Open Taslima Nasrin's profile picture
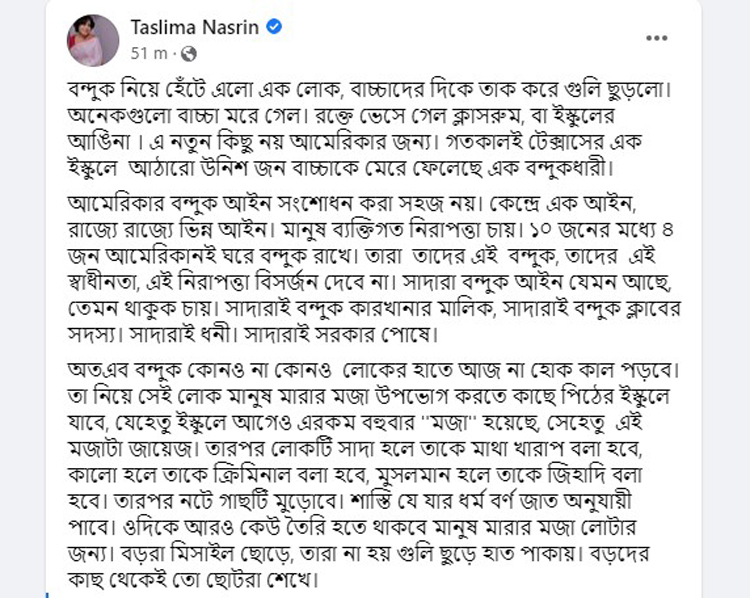 point(92,38)
